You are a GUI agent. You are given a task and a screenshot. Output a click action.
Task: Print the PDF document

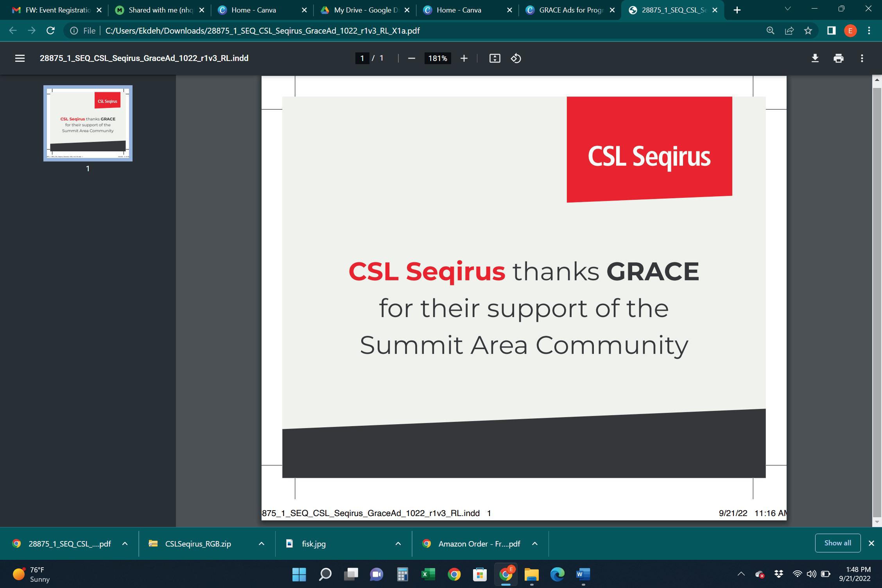pos(838,58)
